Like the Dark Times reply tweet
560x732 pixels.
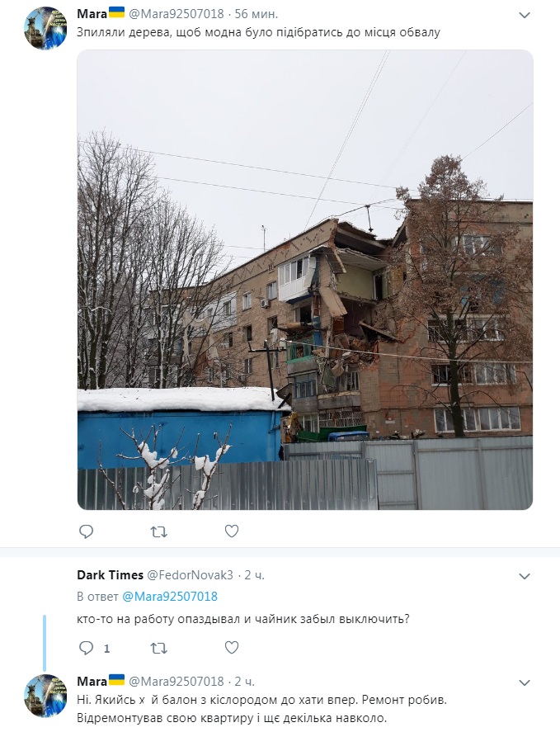pyautogui.click(x=232, y=648)
